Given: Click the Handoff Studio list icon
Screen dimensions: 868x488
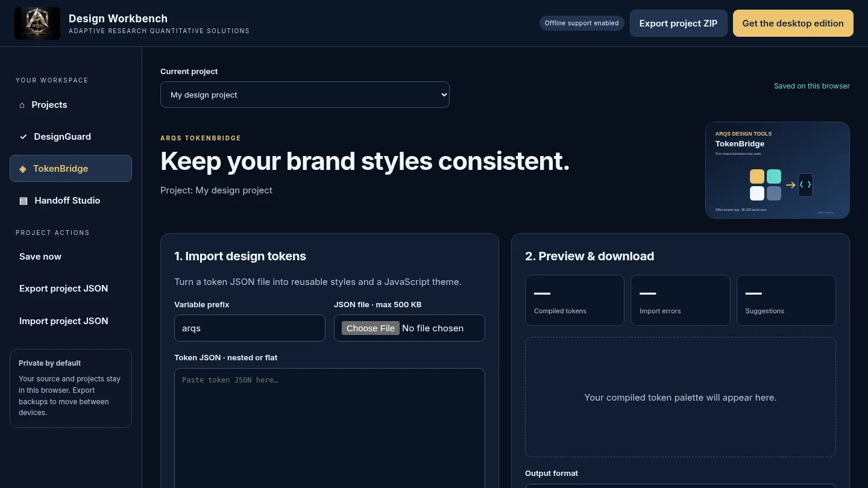Looking at the screenshot, I should [x=24, y=201].
